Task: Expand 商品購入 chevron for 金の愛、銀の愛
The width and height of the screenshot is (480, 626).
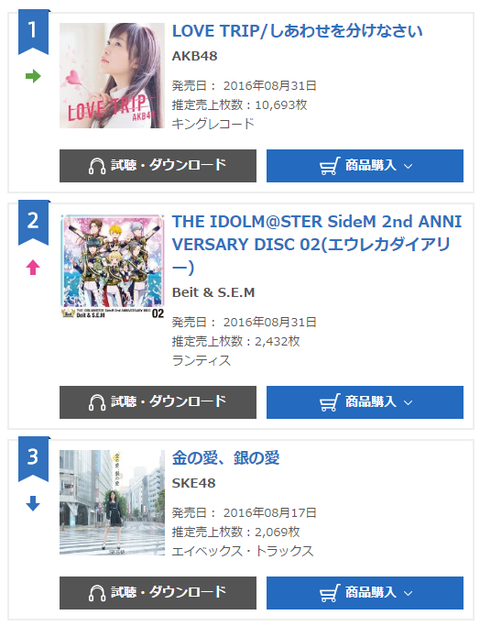Action: (408, 593)
